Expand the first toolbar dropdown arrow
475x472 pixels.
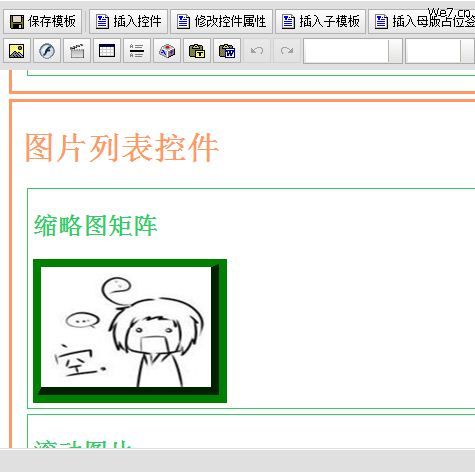point(395,51)
